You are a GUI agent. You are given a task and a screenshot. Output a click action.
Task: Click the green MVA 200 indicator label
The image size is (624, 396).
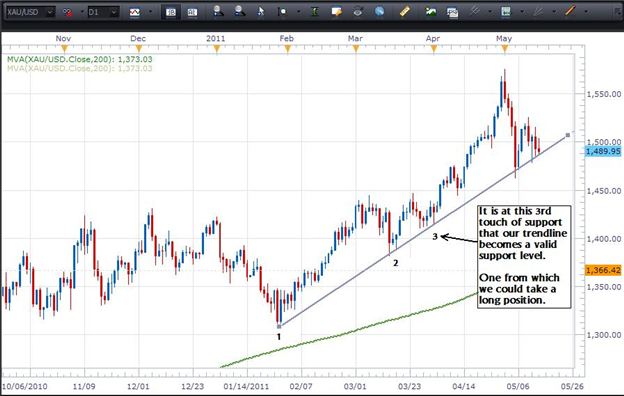point(80,59)
